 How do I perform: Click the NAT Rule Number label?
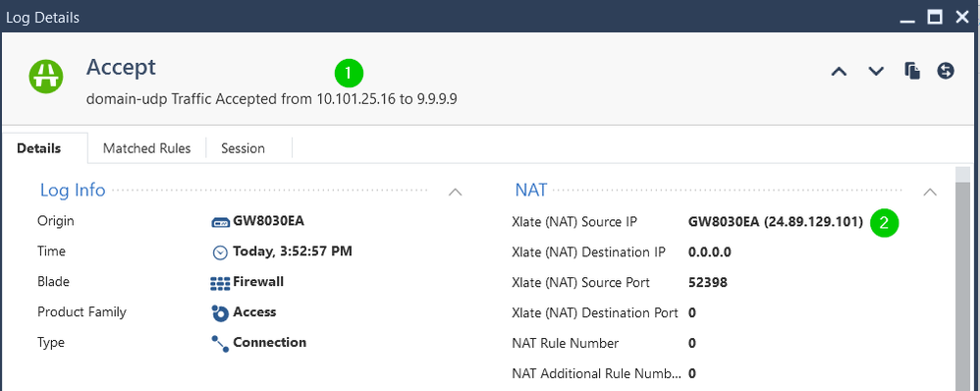click(x=565, y=343)
